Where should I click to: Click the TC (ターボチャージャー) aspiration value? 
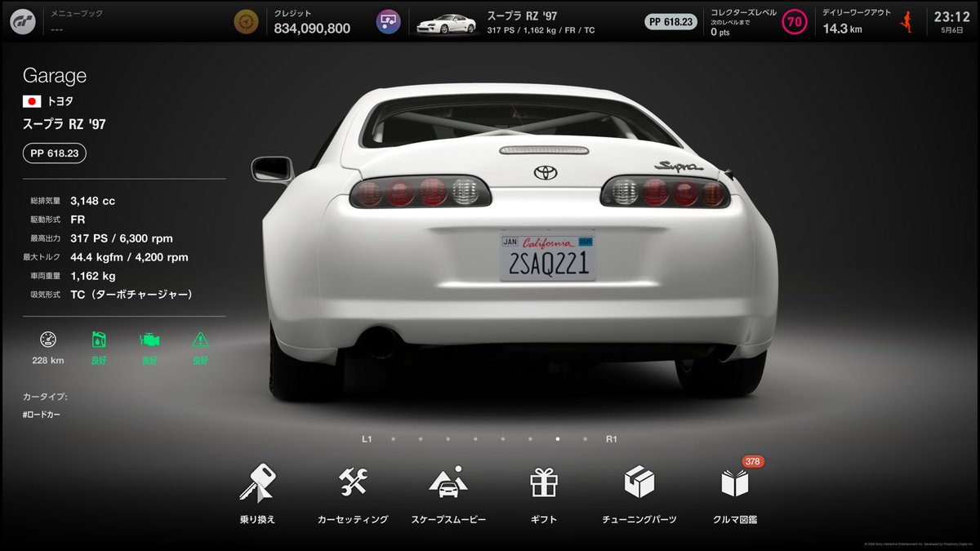click(x=131, y=295)
